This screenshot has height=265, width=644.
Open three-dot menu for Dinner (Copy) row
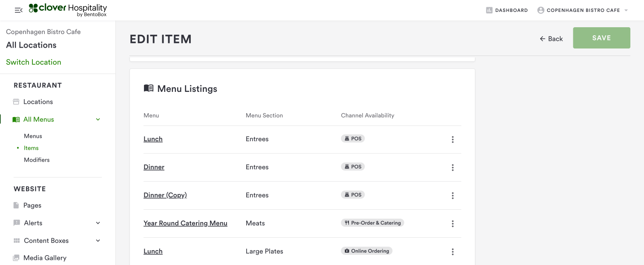[452, 196]
